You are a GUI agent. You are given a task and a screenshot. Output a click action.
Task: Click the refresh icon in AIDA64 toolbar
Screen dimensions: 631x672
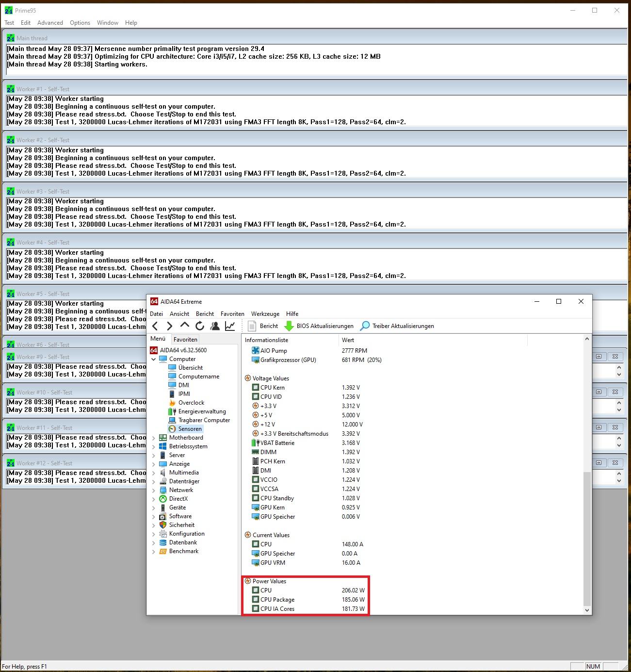point(200,326)
